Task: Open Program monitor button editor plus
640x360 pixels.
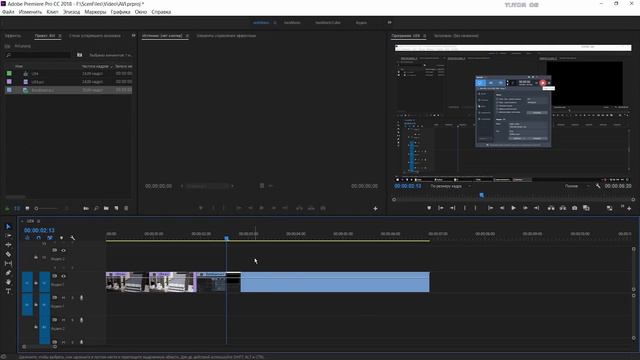Action: [629, 209]
